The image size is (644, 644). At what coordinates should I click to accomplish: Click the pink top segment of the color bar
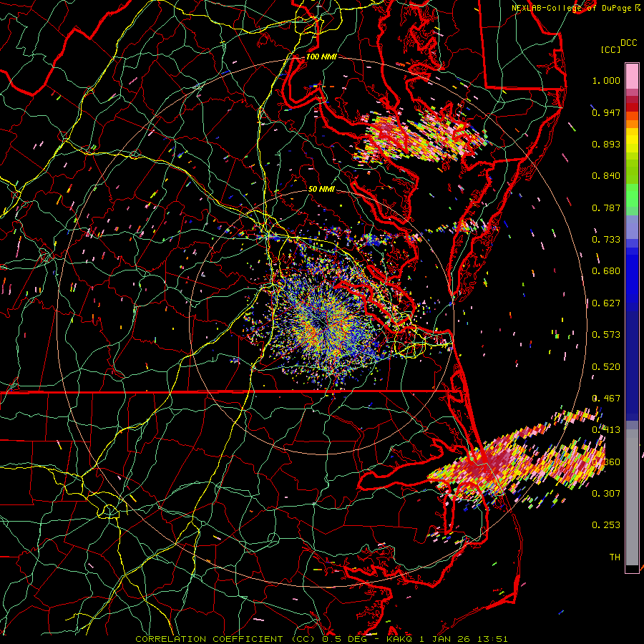[632, 76]
